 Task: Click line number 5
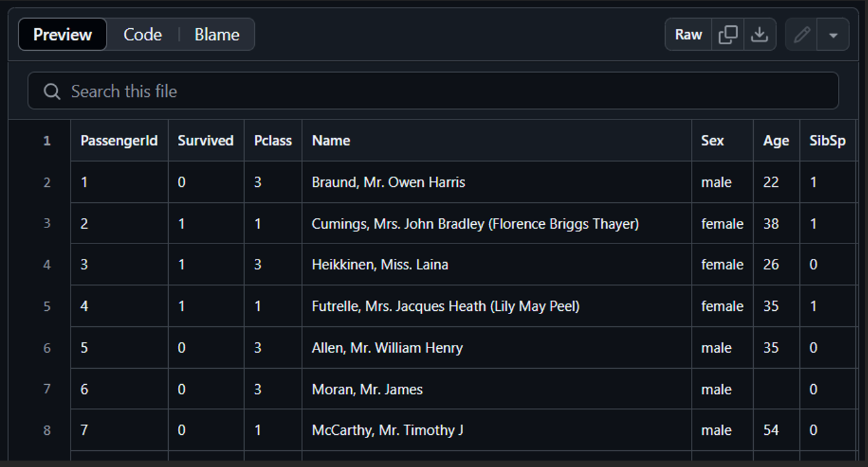tap(47, 306)
